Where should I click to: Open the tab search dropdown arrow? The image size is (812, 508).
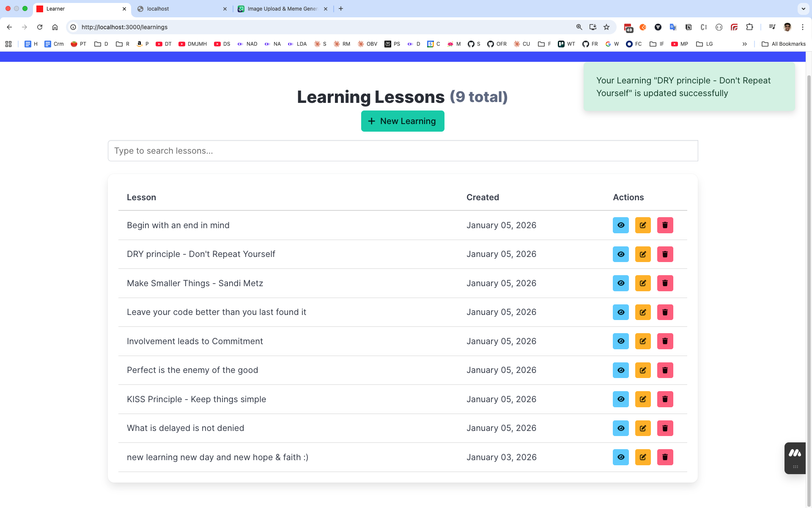pyautogui.click(x=803, y=8)
